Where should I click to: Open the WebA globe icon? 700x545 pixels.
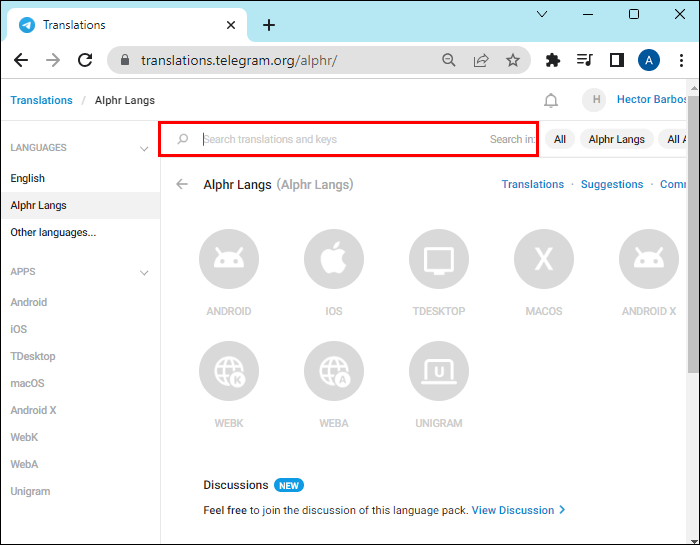pos(334,371)
